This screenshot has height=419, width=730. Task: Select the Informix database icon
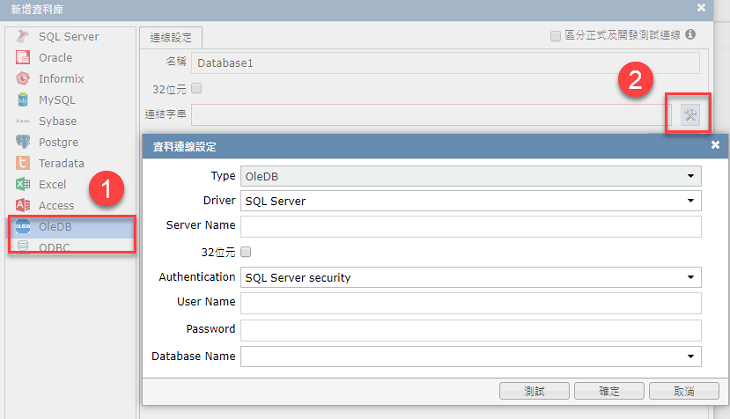coord(22,78)
